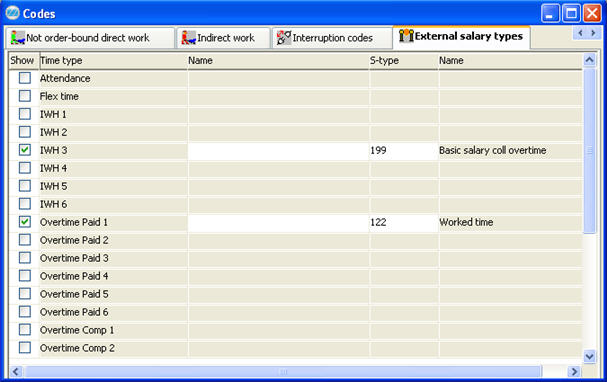Click the Time type column header
The width and height of the screenshot is (607, 382).
[x=113, y=60]
